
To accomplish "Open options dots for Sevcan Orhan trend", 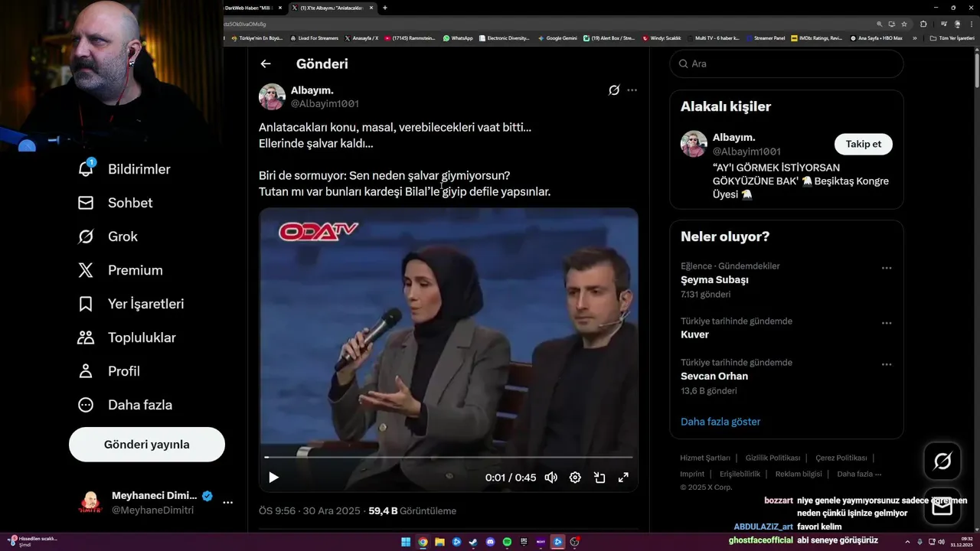I will (887, 364).
